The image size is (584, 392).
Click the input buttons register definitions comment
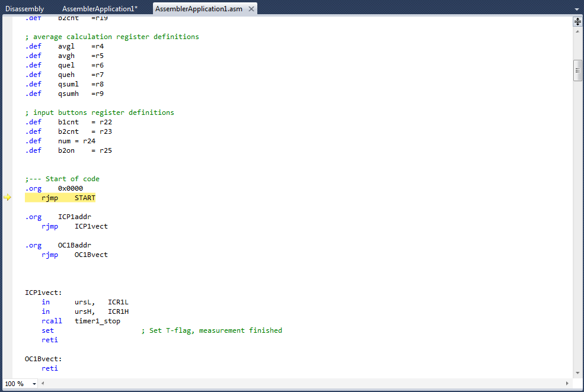pyautogui.click(x=100, y=113)
